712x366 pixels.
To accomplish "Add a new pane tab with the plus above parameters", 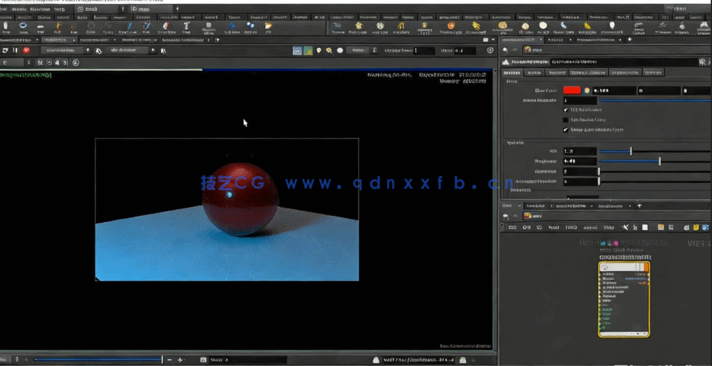I will click(630, 40).
